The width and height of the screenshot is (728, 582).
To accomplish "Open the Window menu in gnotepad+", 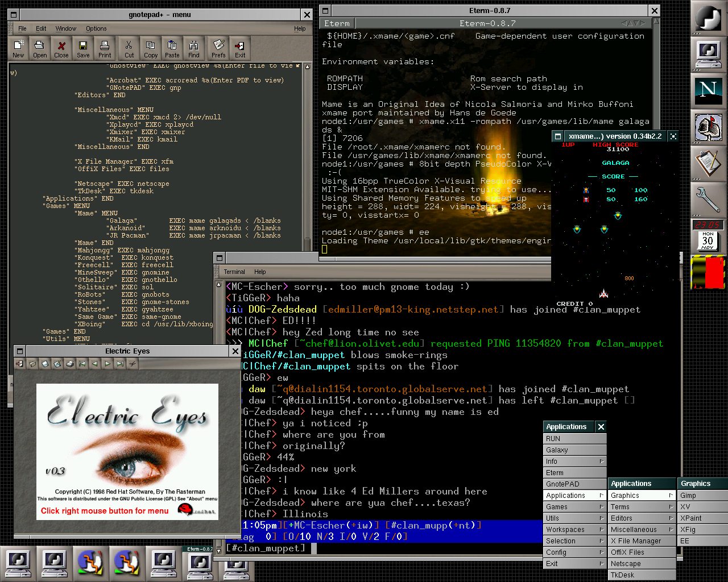I will tap(66, 28).
